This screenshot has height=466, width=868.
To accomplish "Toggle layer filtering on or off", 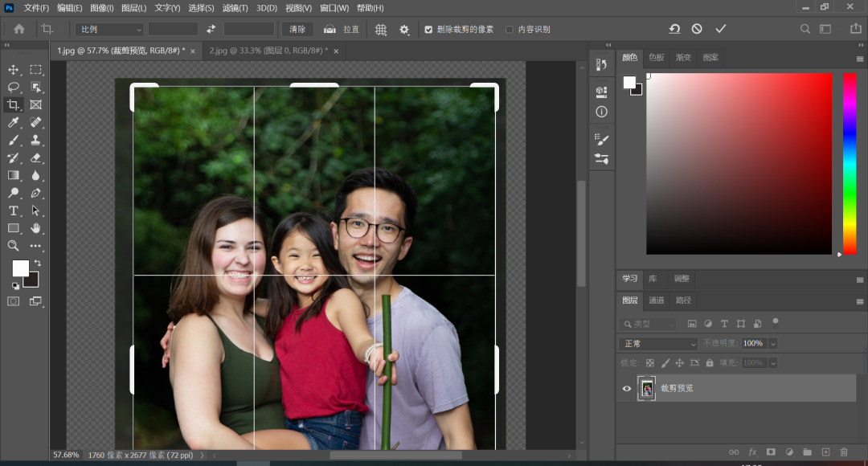I will click(776, 321).
